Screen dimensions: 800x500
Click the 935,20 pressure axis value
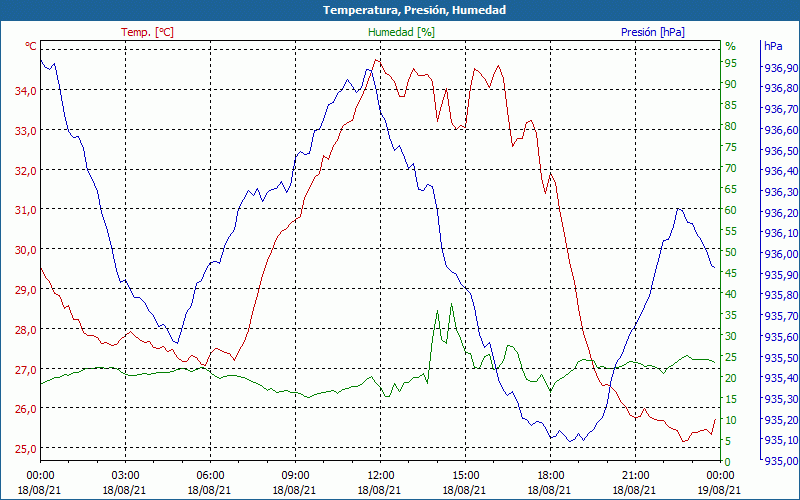pyautogui.click(x=781, y=420)
